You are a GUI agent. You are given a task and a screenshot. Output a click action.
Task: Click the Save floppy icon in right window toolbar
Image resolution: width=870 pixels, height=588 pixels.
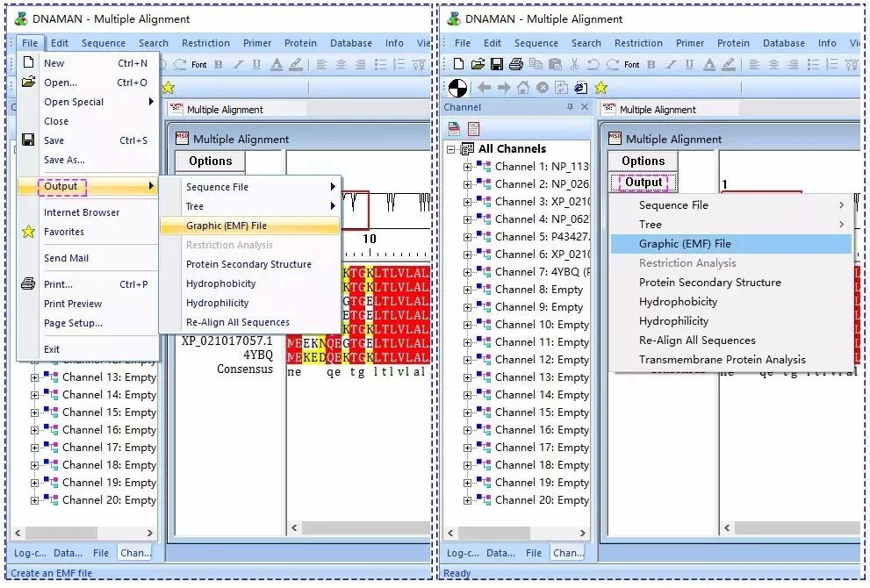(x=497, y=64)
